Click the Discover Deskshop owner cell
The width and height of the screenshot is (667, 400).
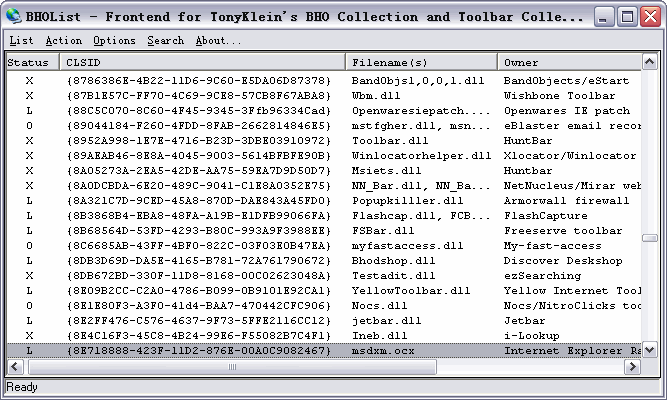(563, 260)
